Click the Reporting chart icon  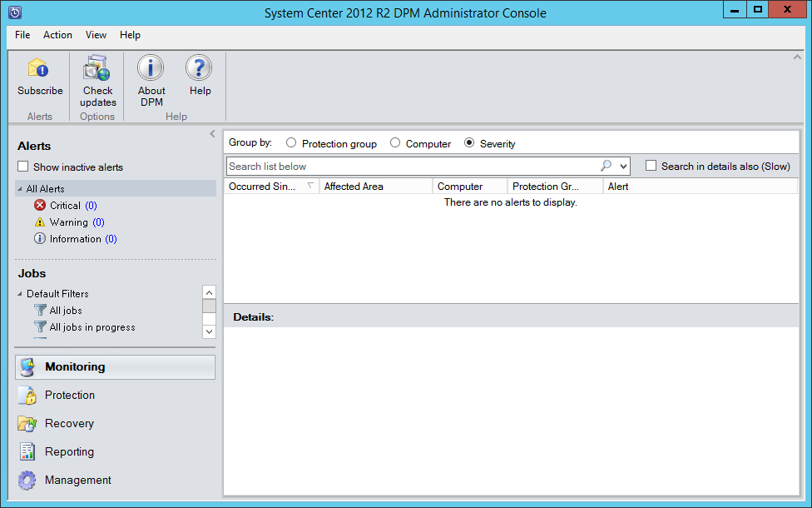pos(27,451)
